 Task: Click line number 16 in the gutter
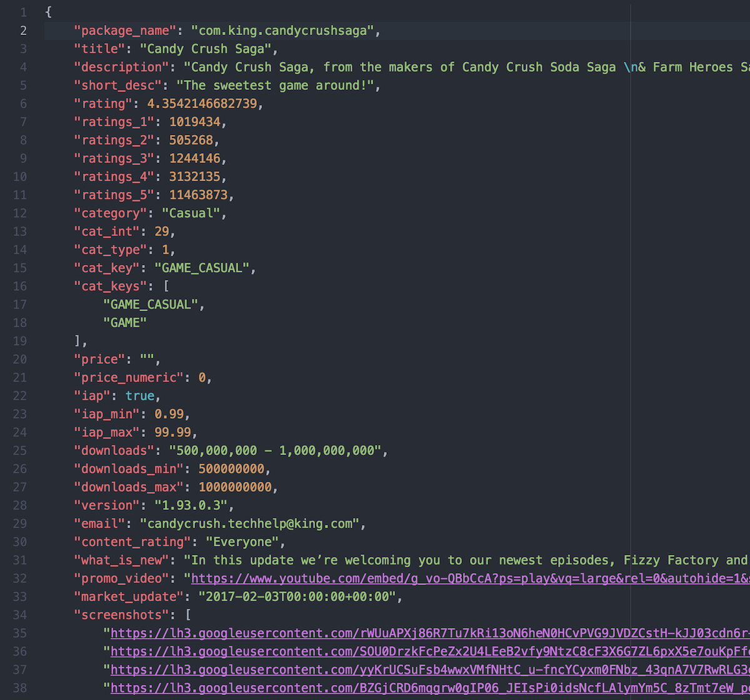[x=19, y=286]
